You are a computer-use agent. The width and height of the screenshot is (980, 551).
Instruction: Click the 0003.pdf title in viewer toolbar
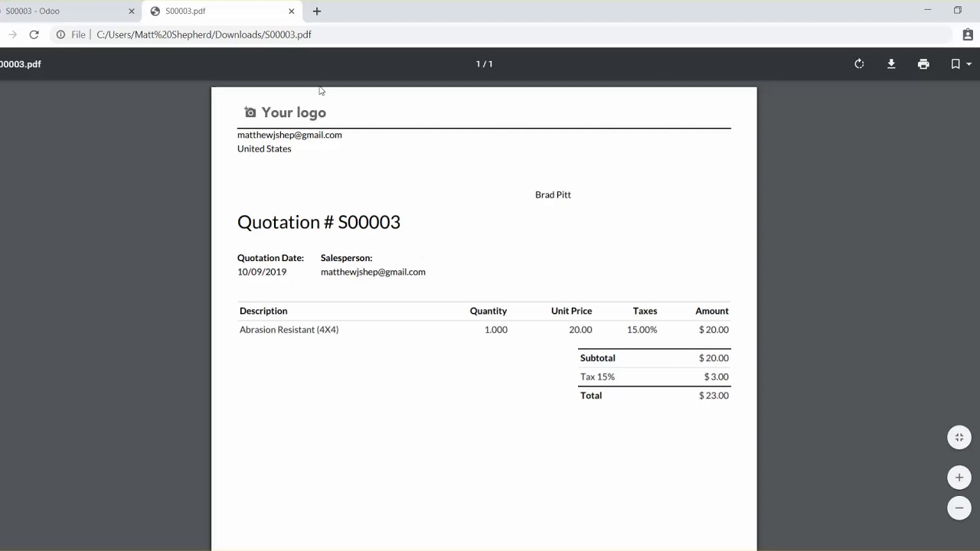(21, 64)
